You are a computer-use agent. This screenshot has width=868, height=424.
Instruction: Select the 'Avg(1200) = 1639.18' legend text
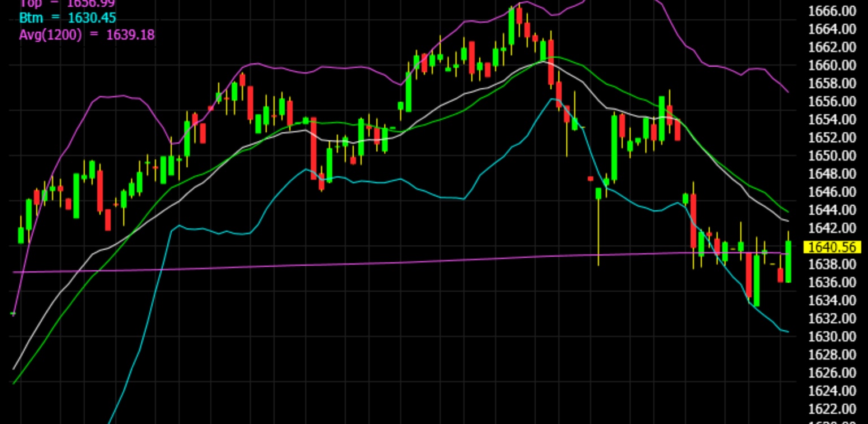86,34
